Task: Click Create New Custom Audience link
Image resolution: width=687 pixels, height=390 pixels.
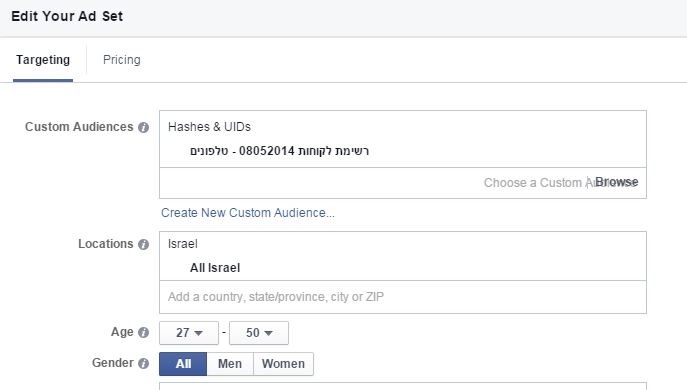Action: pos(248,213)
